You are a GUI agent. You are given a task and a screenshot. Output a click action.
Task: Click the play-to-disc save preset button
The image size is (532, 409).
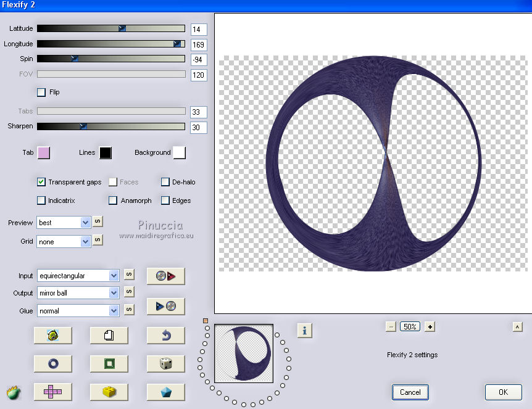(x=165, y=306)
